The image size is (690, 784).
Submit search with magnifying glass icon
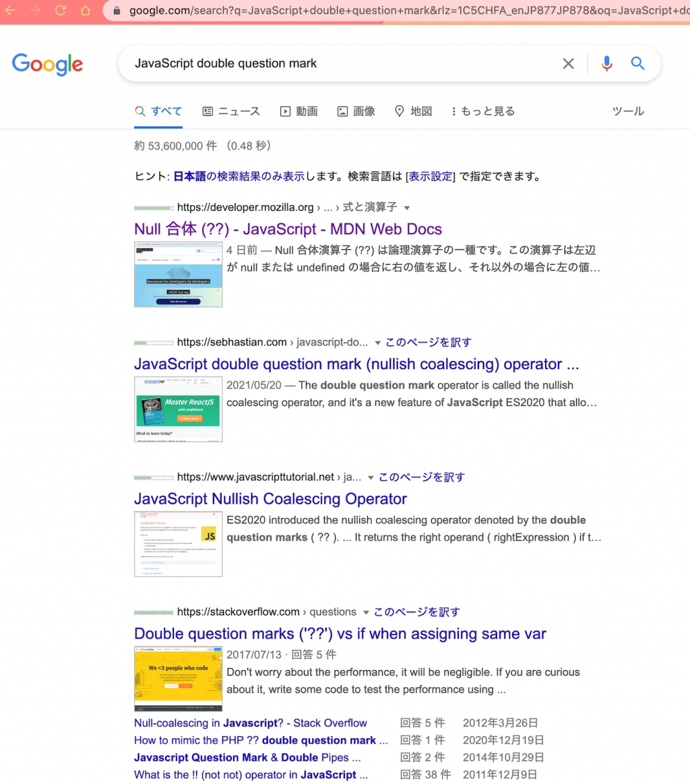637,63
